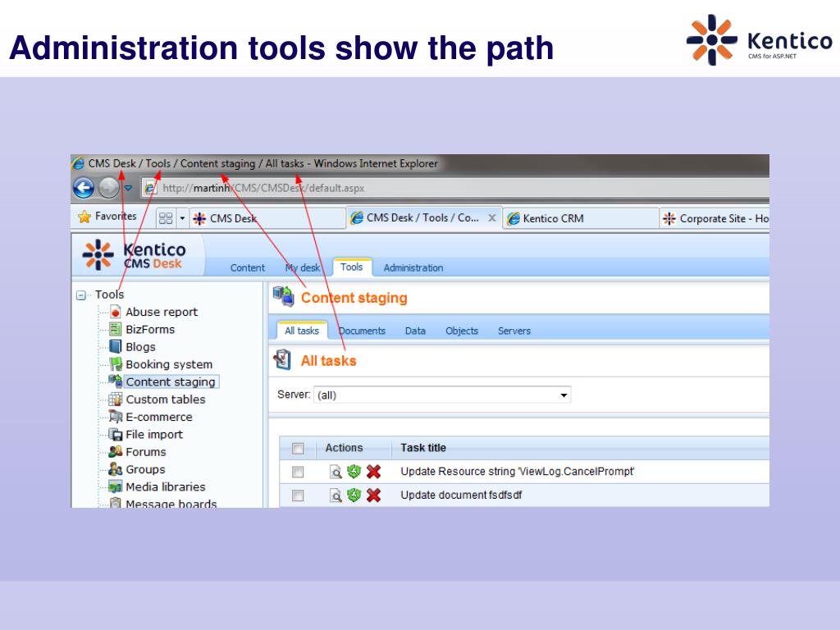View the Update document fsdfsdf task

pyautogui.click(x=336, y=495)
